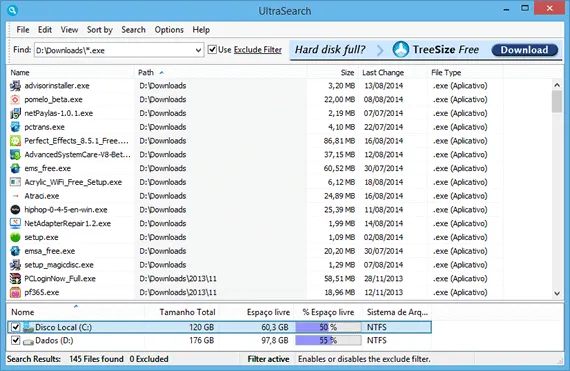Select the path D:\Downloads\2013\11 of PCLoginNow_Full.exe
The height and width of the screenshot is (371, 570).
coord(178,279)
